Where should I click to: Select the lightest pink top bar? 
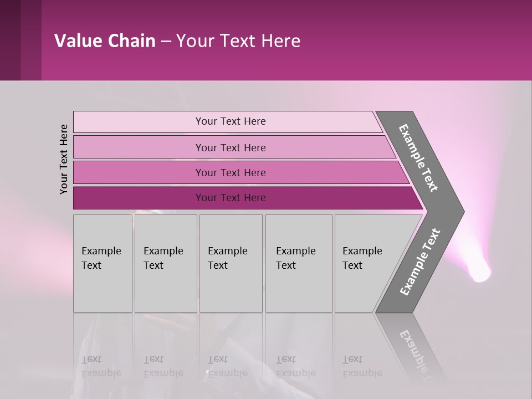[x=230, y=122]
